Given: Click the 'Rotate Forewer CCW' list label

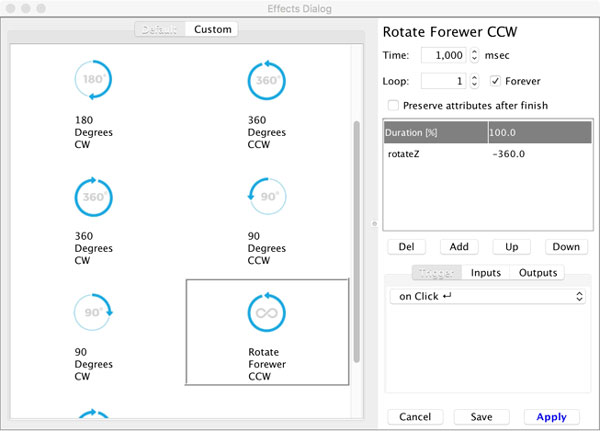Looking at the screenshot, I should click(267, 364).
